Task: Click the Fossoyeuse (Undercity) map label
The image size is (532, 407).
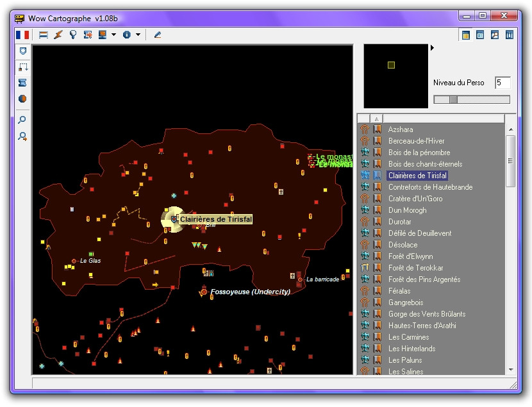Action: (250, 292)
